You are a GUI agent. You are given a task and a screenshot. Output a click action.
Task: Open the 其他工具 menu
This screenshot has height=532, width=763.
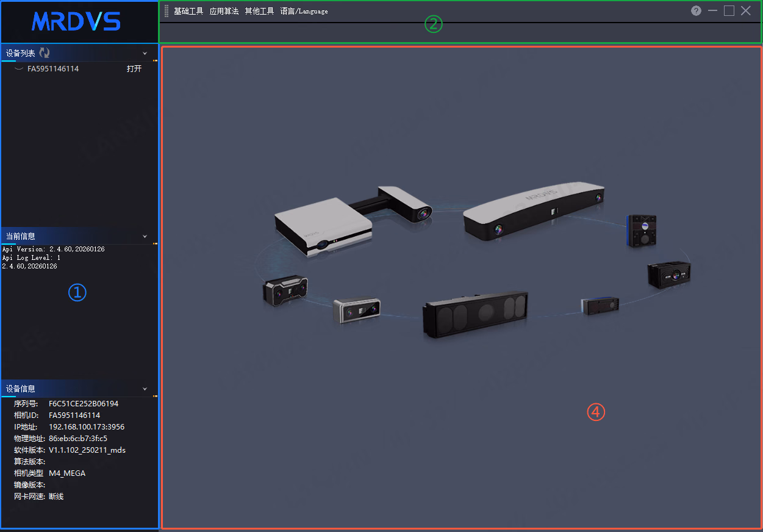[x=259, y=11]
